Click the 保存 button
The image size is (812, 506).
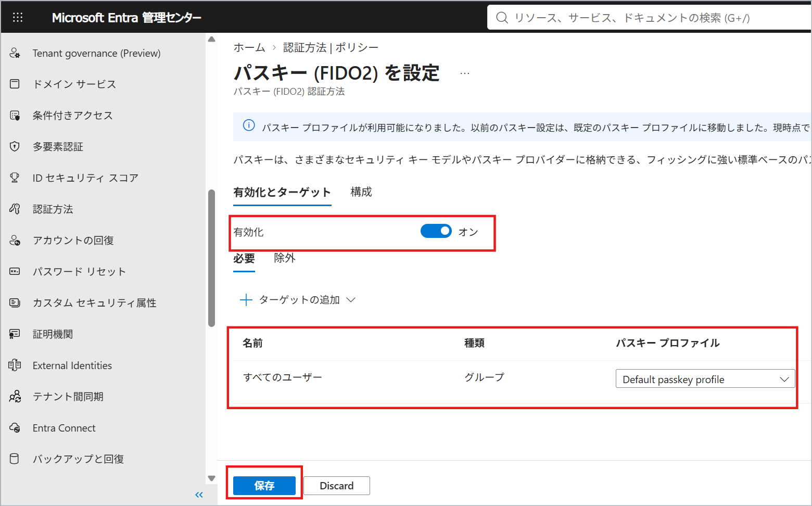coord(264,486)
